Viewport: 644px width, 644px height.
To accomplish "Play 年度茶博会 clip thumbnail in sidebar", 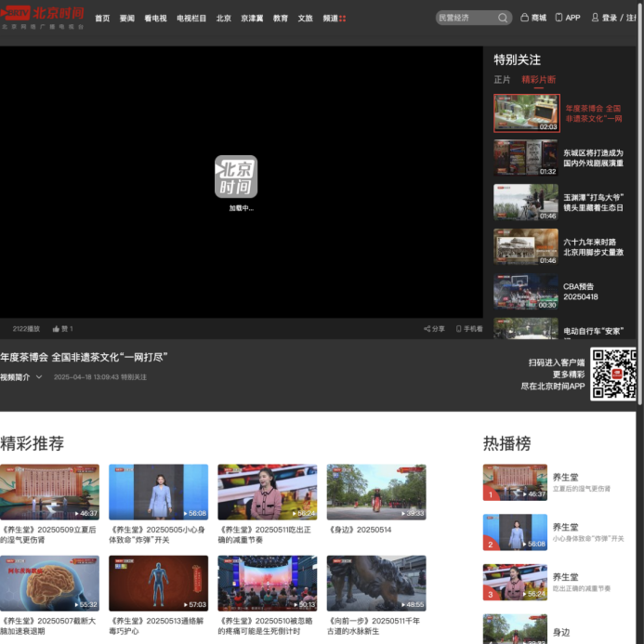I will pyautogui.click(x=527, y=113).
